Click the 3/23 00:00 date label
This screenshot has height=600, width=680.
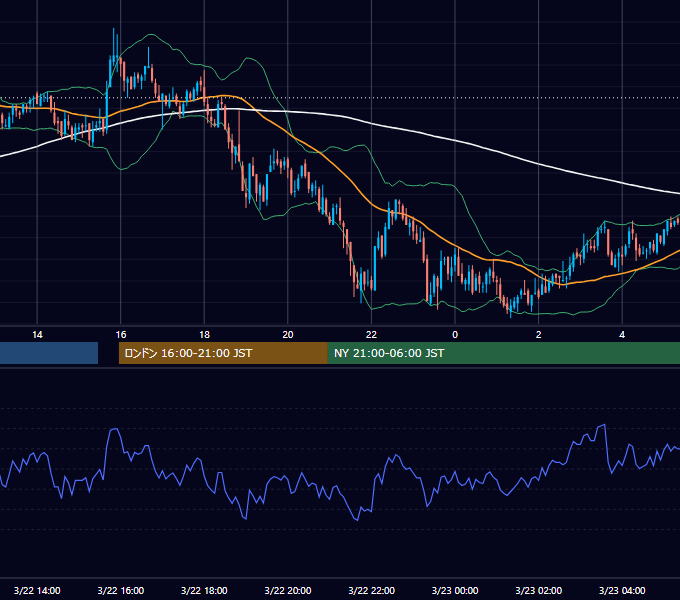(x=455, y=590)
